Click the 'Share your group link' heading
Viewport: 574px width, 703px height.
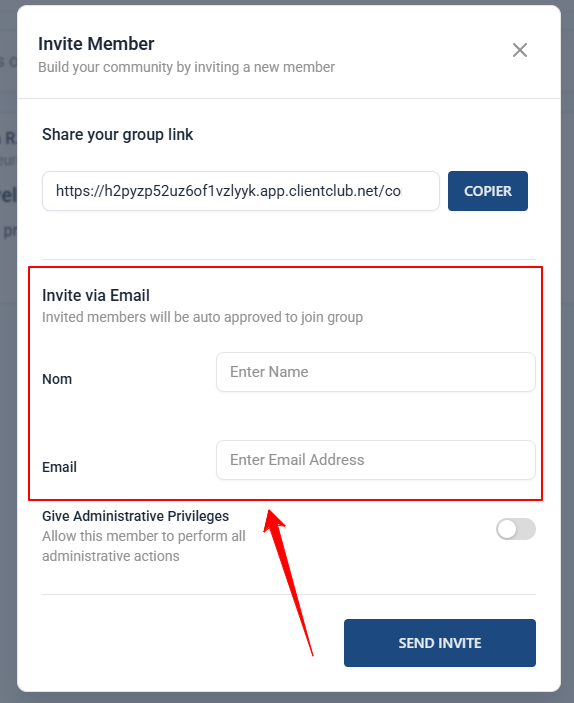click(x=117, y=135)
